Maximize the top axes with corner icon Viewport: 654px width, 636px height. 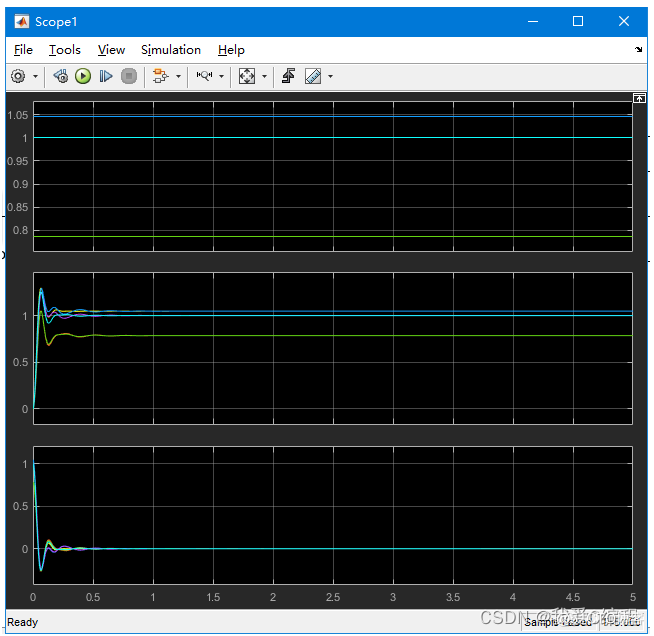point(639,98)
